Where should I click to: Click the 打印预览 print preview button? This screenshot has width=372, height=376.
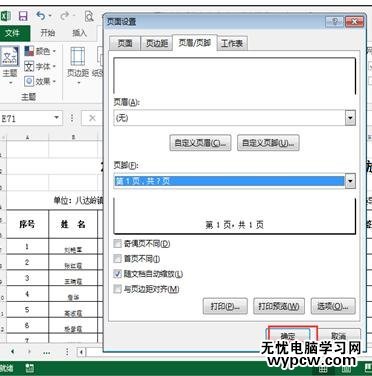279,306
